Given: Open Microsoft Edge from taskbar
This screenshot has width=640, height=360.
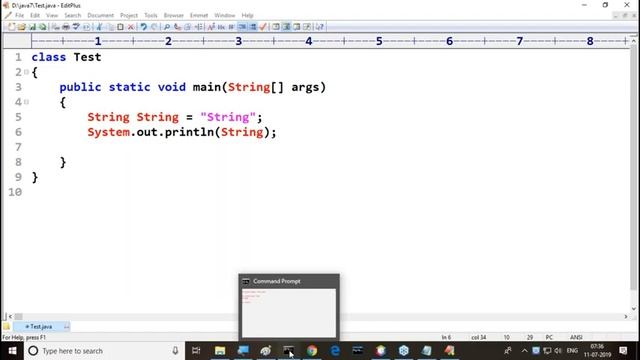Looking at the screenshot, I should [335, 351].
